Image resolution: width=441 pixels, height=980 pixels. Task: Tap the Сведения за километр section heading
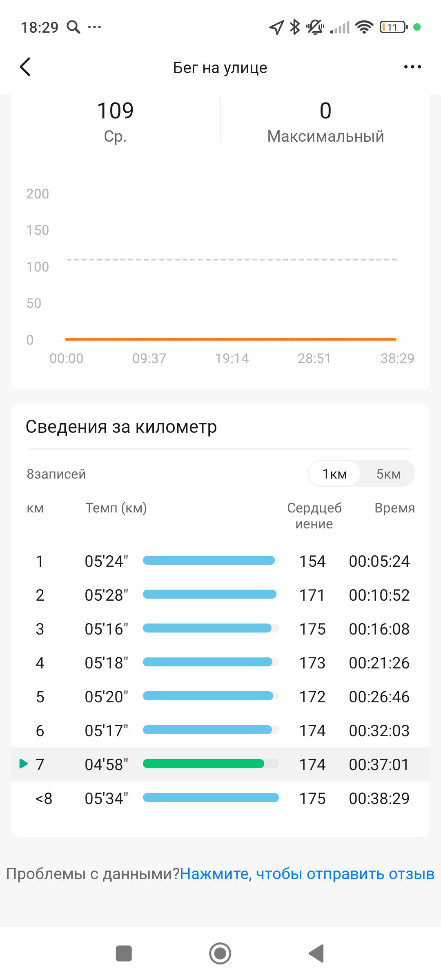(121, 427)
